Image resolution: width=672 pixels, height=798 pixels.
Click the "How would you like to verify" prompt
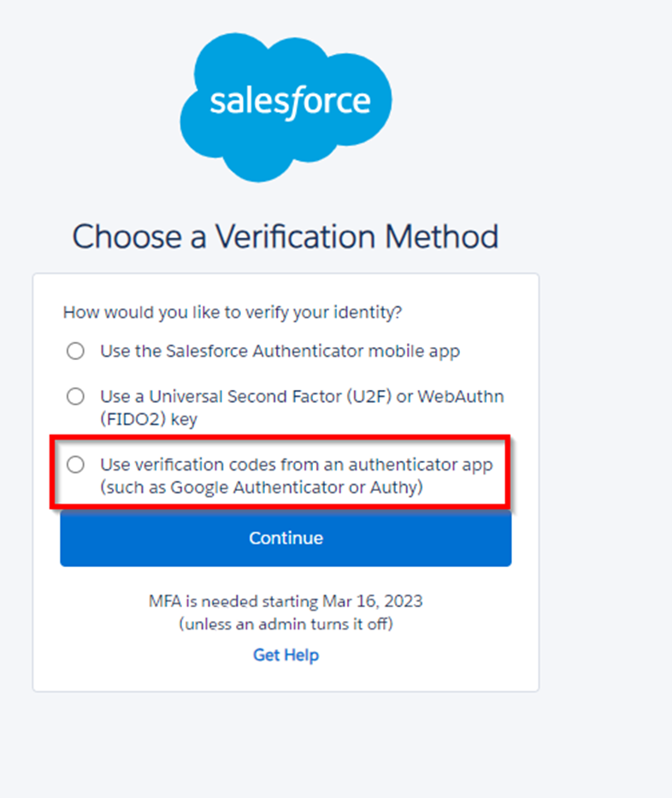coord(233,313)
